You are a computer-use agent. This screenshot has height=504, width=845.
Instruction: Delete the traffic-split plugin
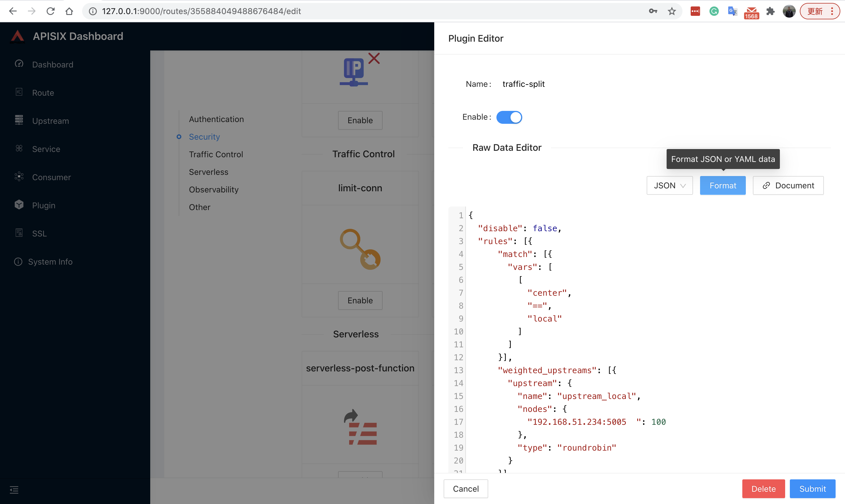763,489
